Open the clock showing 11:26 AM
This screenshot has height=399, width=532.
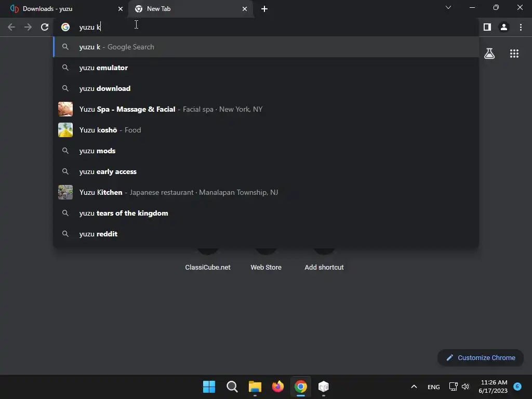coord(493,387)
